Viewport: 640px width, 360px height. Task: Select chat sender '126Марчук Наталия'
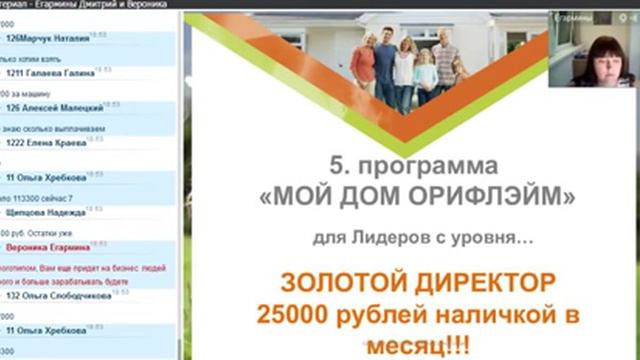pos(48,39)
